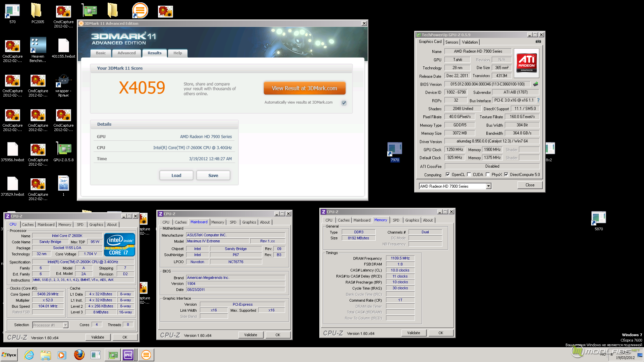Click the GPU Clock 1250 MHz field
The height and width of the screenshot is (362, 644).
click(x=454, y=149)
